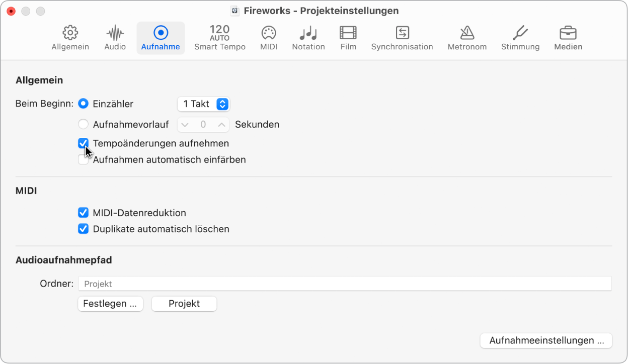Select the Smart Tempo settings icon
628x364 pixels.
(219, 38)
